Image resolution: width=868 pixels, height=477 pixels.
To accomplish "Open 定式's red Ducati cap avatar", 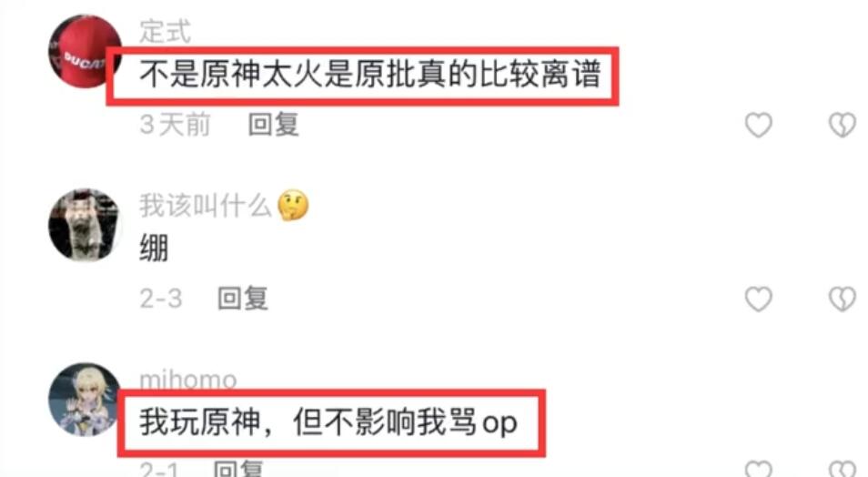I will 86,52.
